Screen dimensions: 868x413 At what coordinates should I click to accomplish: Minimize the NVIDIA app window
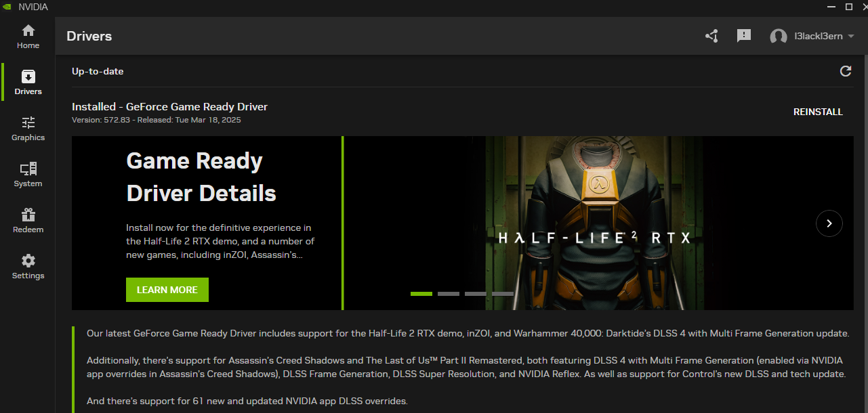[833, 7]
